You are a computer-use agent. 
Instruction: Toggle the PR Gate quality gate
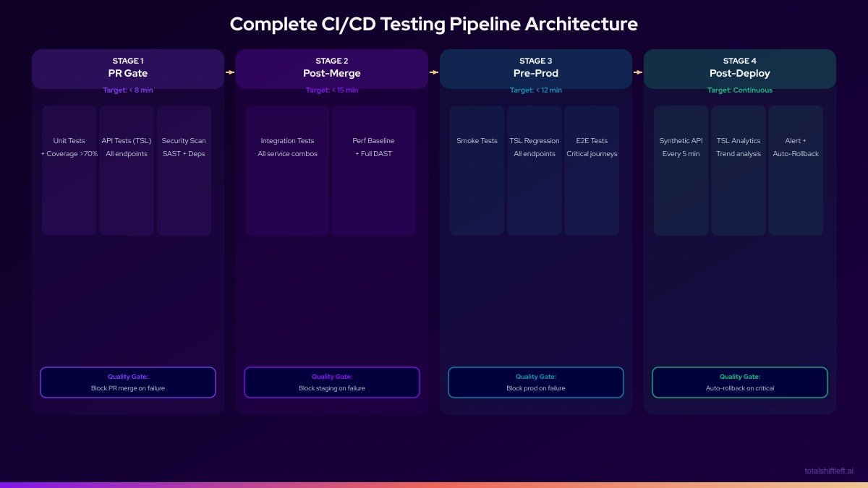tap(128, 382)
